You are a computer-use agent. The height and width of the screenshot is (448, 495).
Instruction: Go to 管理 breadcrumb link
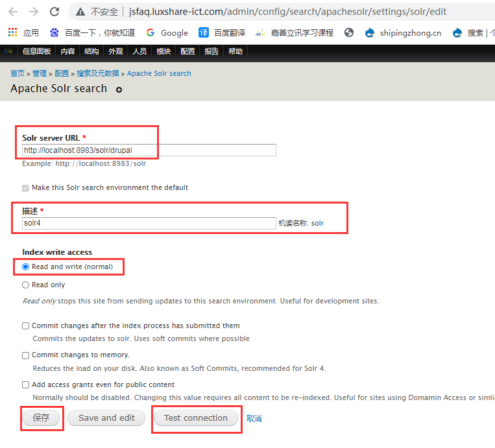click(40, 73)
